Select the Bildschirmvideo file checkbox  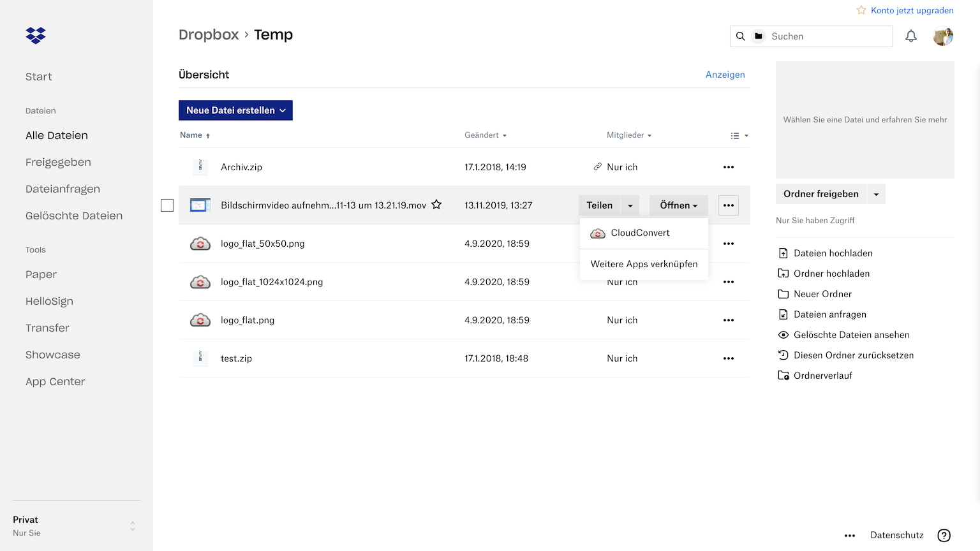167,205
